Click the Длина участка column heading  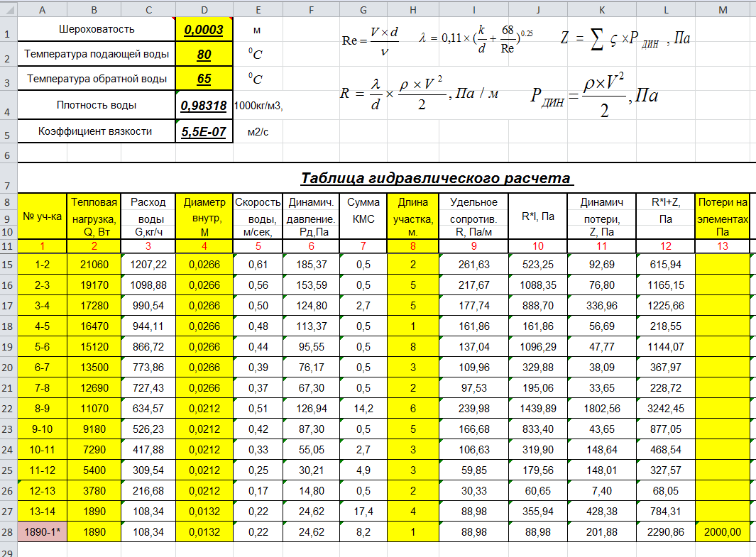click(x=412, y=216)
